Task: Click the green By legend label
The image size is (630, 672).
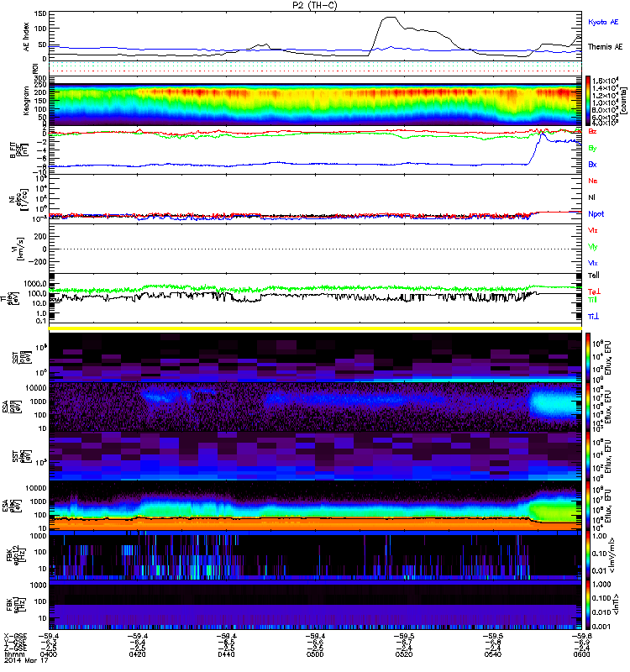Action: [592, 148]
